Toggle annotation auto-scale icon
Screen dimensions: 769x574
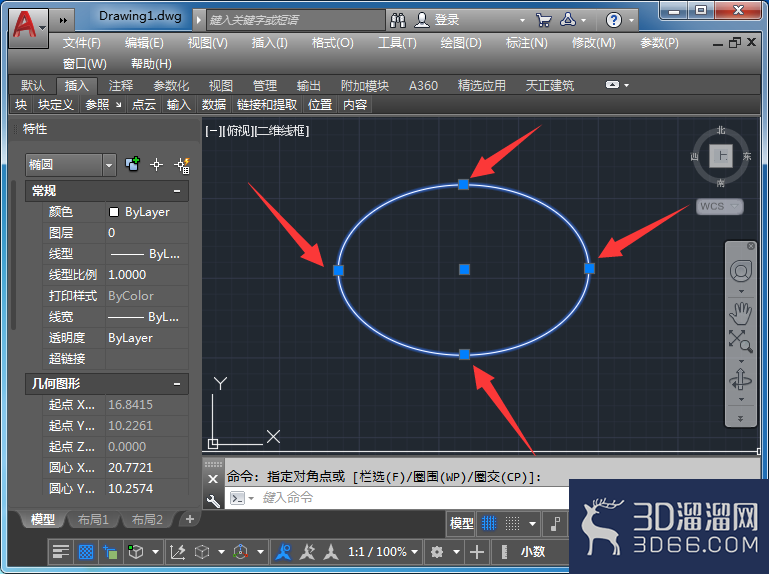coord(308,552)
